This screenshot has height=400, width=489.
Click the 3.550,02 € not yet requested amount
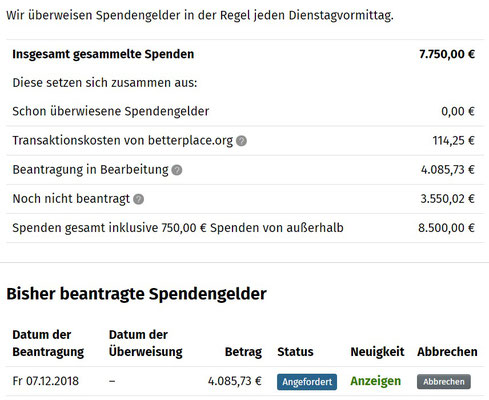(x=448, y=199)
